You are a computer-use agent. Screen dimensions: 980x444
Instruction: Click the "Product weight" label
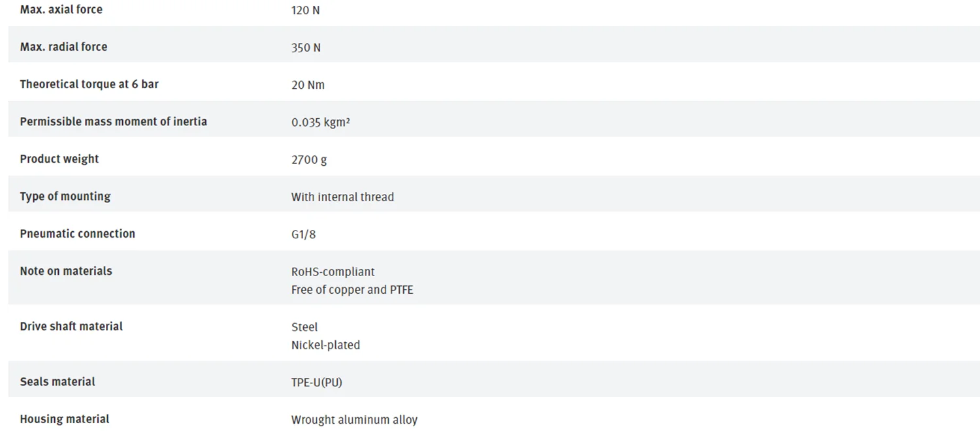click(59, 159)
